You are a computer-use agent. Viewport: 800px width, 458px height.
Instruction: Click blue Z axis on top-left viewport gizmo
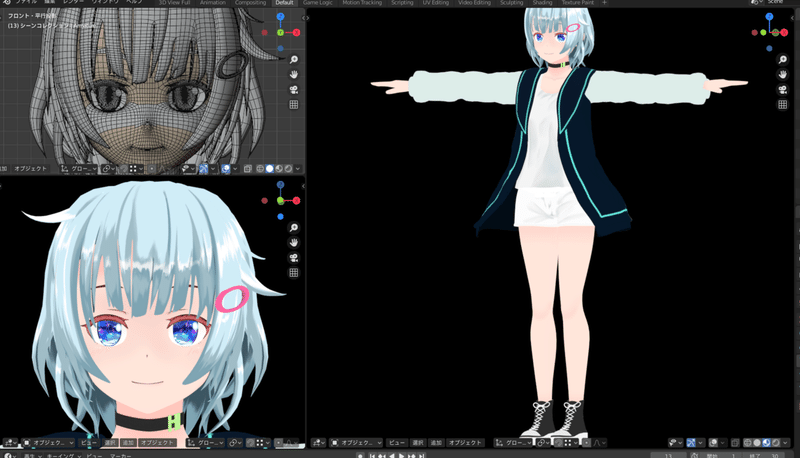point(280,17)
